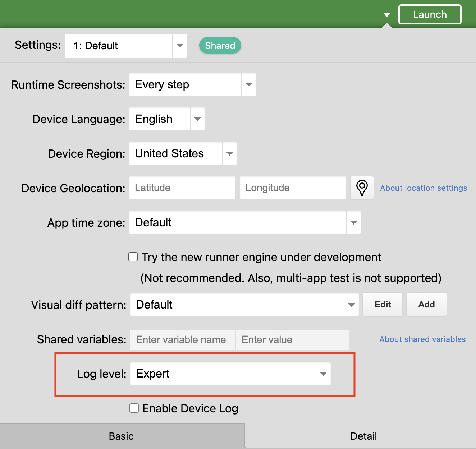Image resolution: width=476 pixels, height=449 pixels.
Task: Open the Launch options arrow
Action: pyautogui.click(x=387, y=15)
